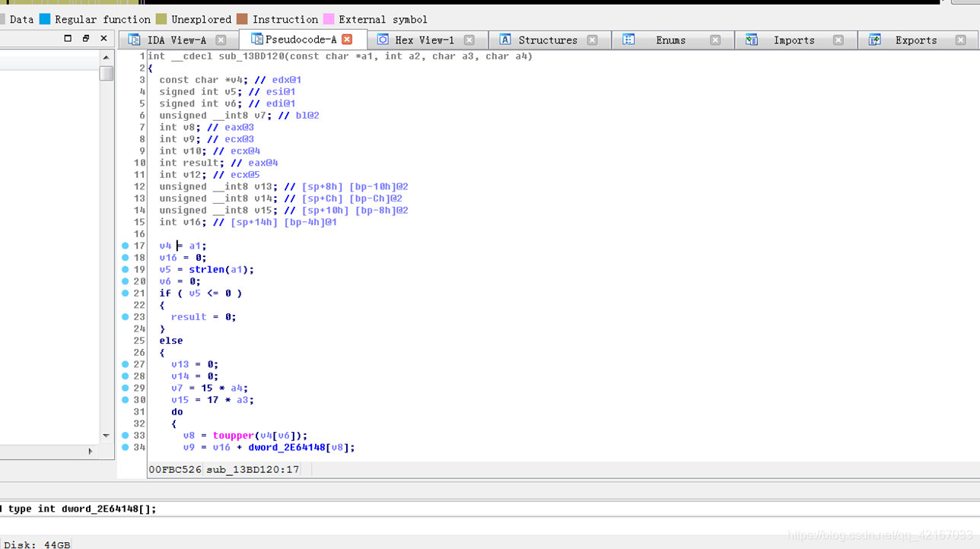The height and width of the screenshot is (549, 980).
Task: Switch to the Structures tab
Action: click(x=547, y=40)
